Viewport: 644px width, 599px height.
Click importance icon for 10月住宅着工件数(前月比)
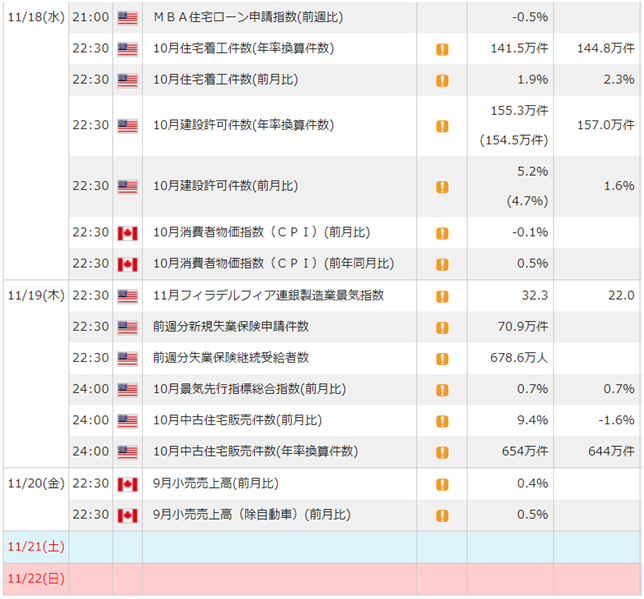(442, 81)
